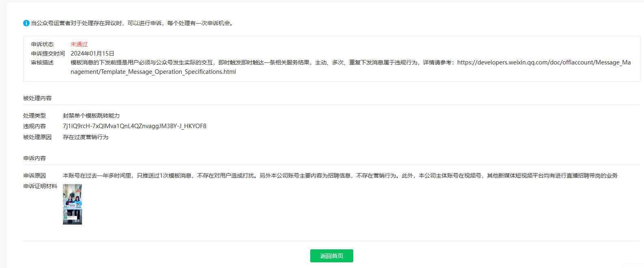The image size is (644, 268).
Task: Click the appeal date 2024年01月15日
Action: 93,54
